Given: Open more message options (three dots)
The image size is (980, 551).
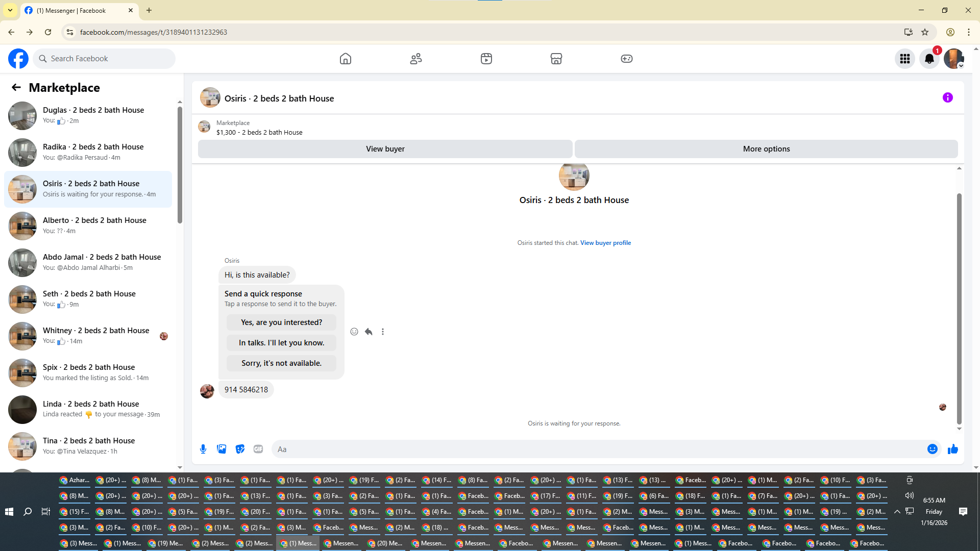Looking at the screenshot, I should [x=383, y=332].
